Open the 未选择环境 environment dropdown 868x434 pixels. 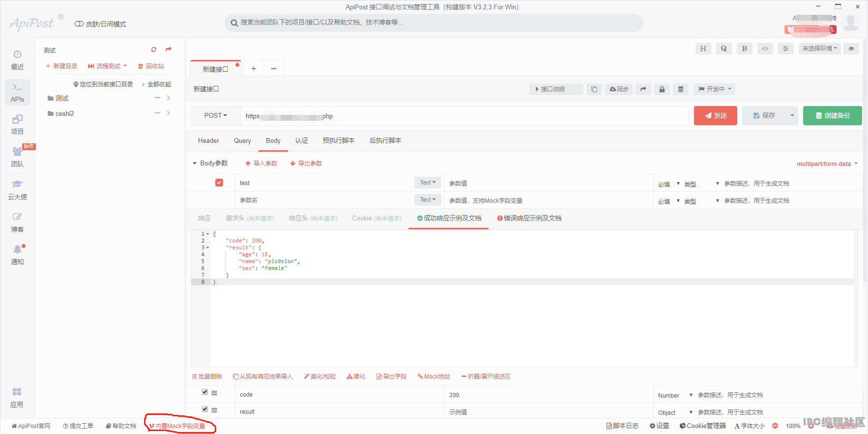820,49
